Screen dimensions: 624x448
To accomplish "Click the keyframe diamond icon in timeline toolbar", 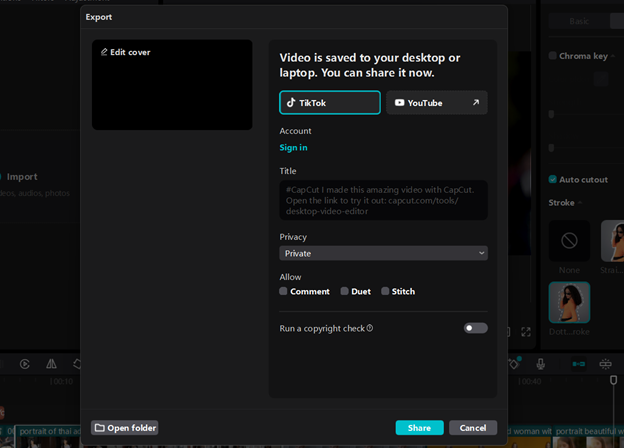I will (514, 363).
